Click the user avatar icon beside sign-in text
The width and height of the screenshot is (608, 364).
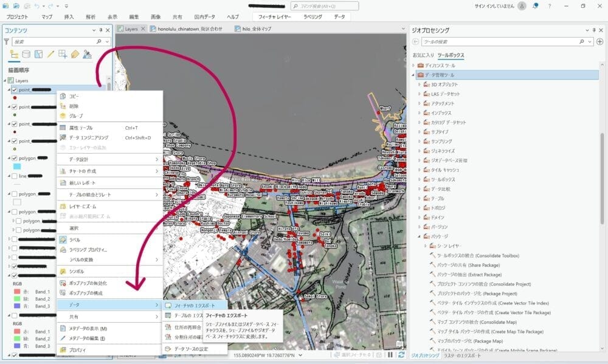pos(522,6)
